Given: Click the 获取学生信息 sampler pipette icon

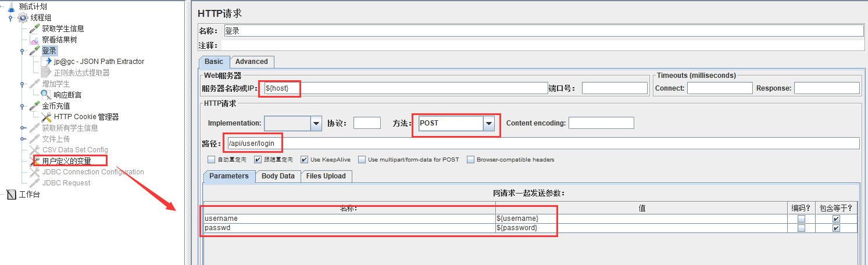Looking at the screenshot, I should pyautogui.click(x=35, y=28).
